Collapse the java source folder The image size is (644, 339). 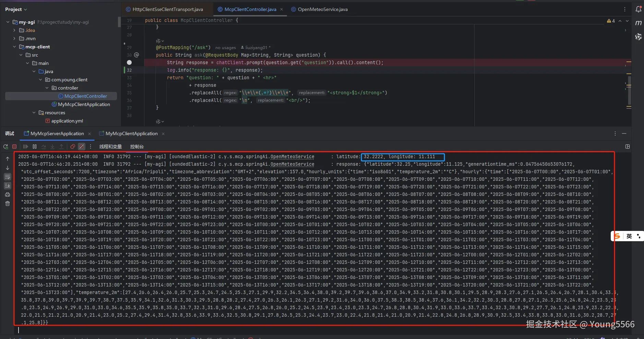34,71
